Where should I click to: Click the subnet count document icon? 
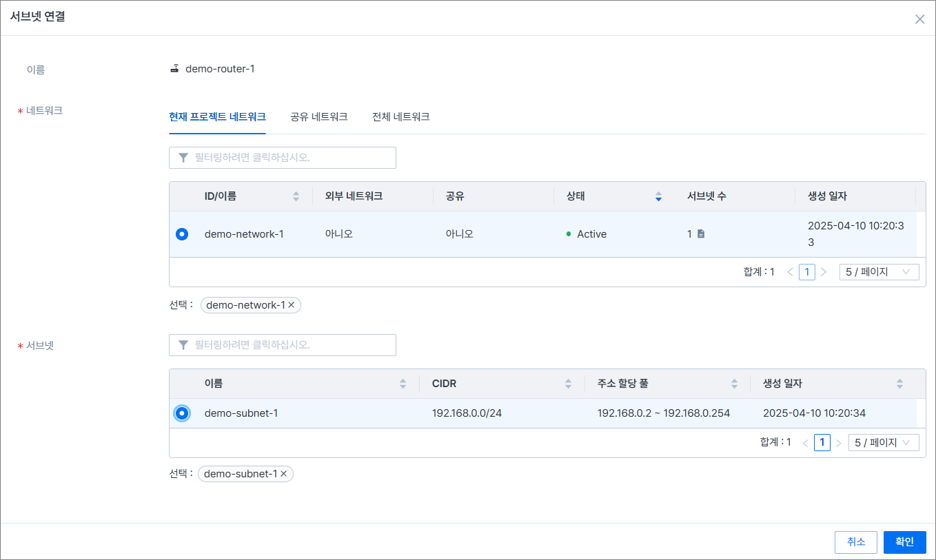click(x=701, y=234)
